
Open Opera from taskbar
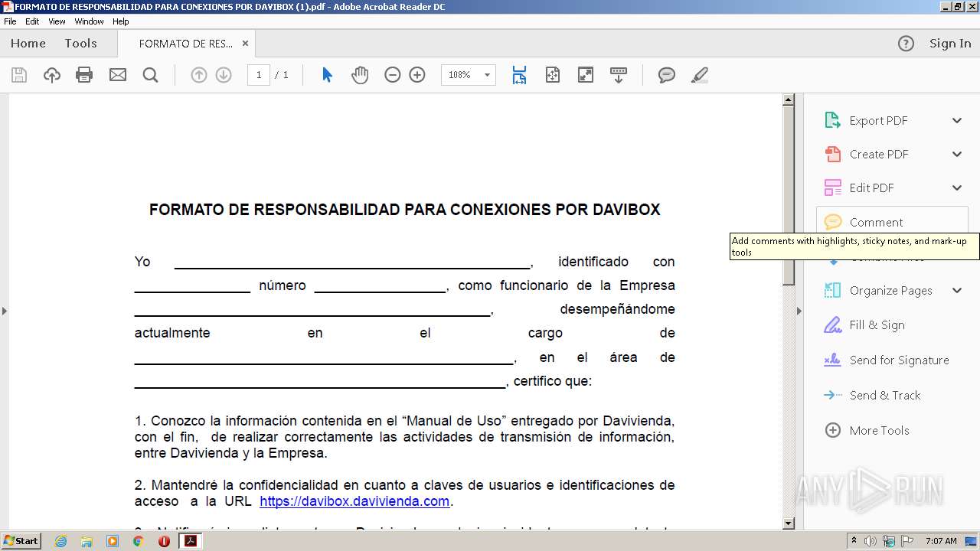(x=164, y=541)
